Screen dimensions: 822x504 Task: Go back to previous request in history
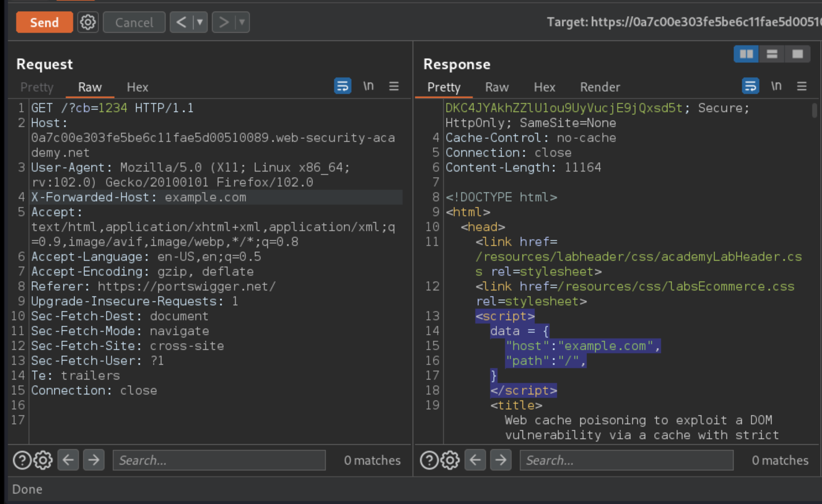click(x=181, y=22)
